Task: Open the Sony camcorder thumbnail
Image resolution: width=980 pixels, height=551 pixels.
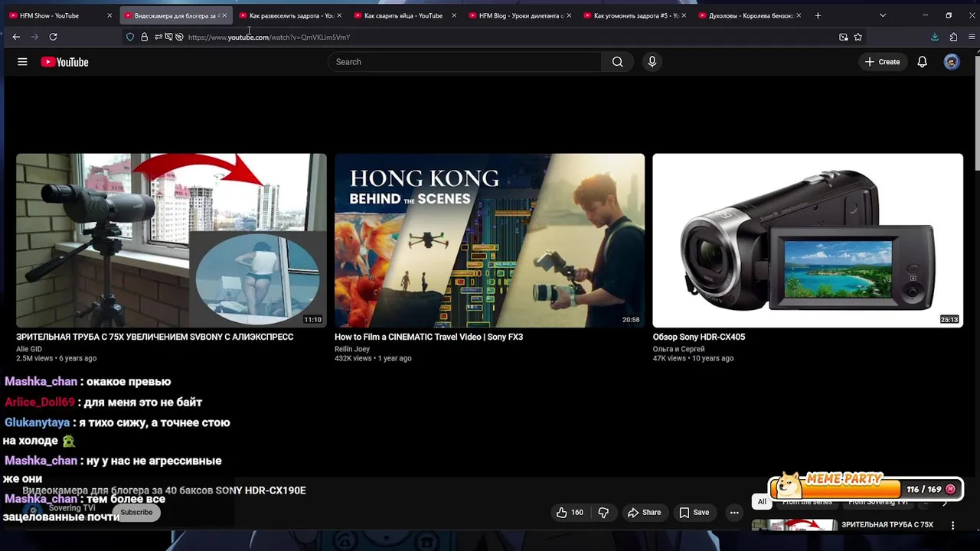Action: [808, 240]
